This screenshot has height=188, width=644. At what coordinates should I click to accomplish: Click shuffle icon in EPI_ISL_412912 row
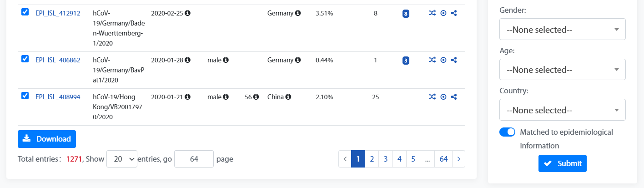pos(432,13)
